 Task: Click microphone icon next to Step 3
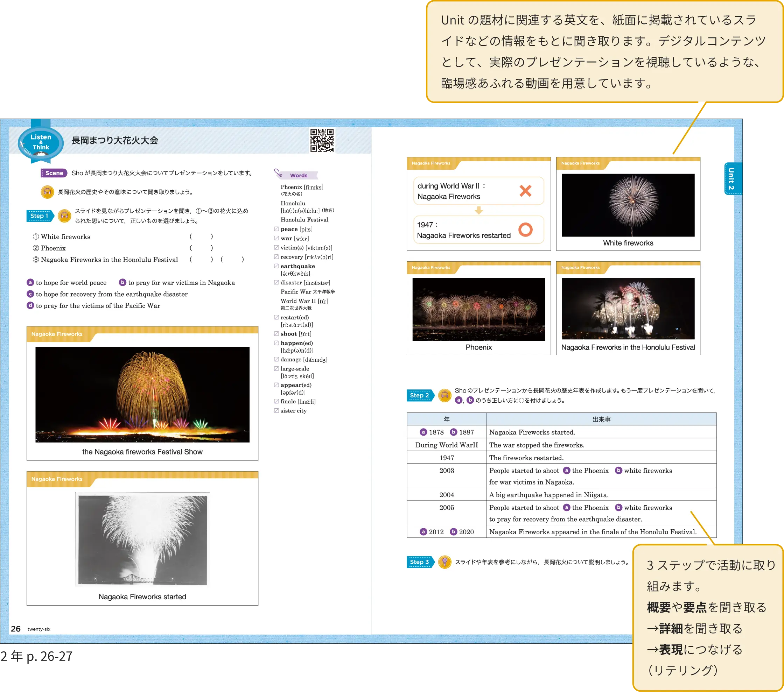(444, 562)
